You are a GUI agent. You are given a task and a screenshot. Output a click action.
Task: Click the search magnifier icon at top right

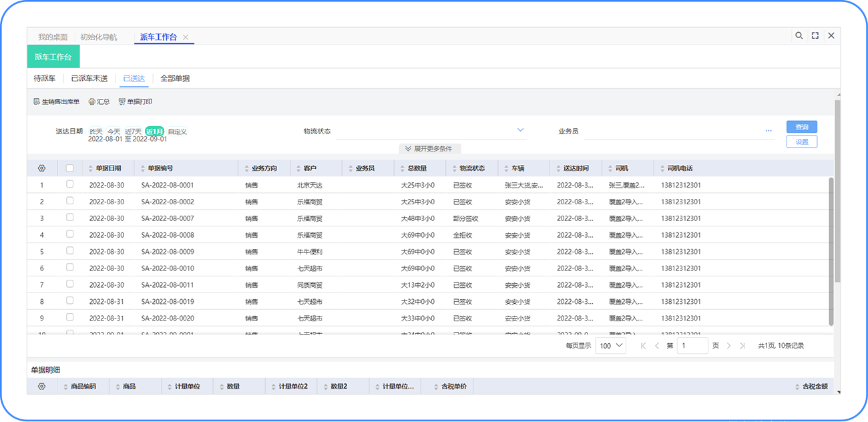(799, 36)
